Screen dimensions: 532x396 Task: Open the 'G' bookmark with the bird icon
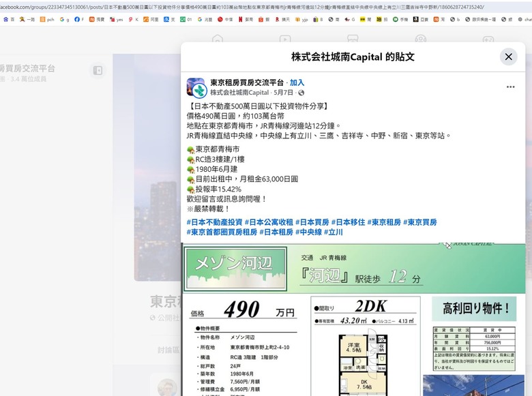click(x=349, y=20)
